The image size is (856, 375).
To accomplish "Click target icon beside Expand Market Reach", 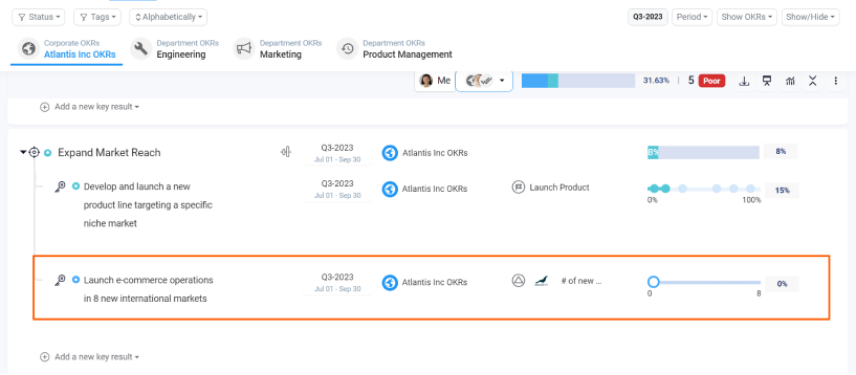I will (x=34, y=152).
